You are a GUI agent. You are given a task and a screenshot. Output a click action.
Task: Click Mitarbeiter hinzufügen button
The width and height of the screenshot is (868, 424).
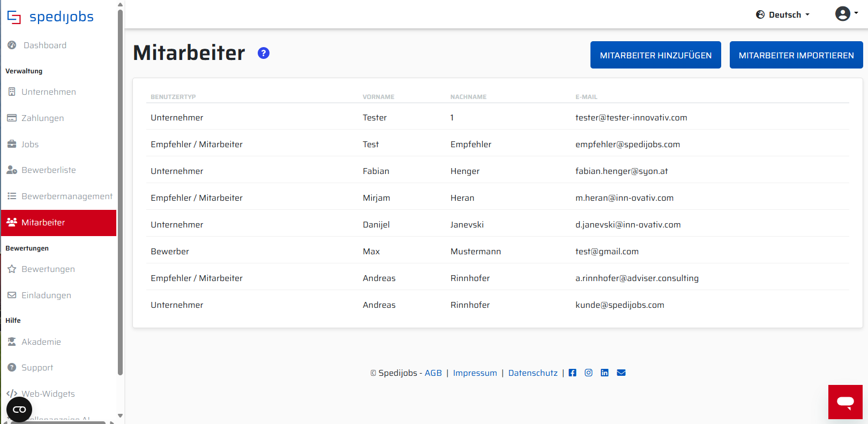tap(656, 55)
